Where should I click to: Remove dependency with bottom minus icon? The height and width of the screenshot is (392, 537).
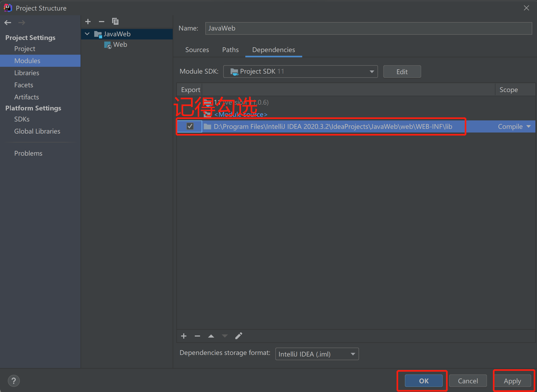click(x=197, y=336)
